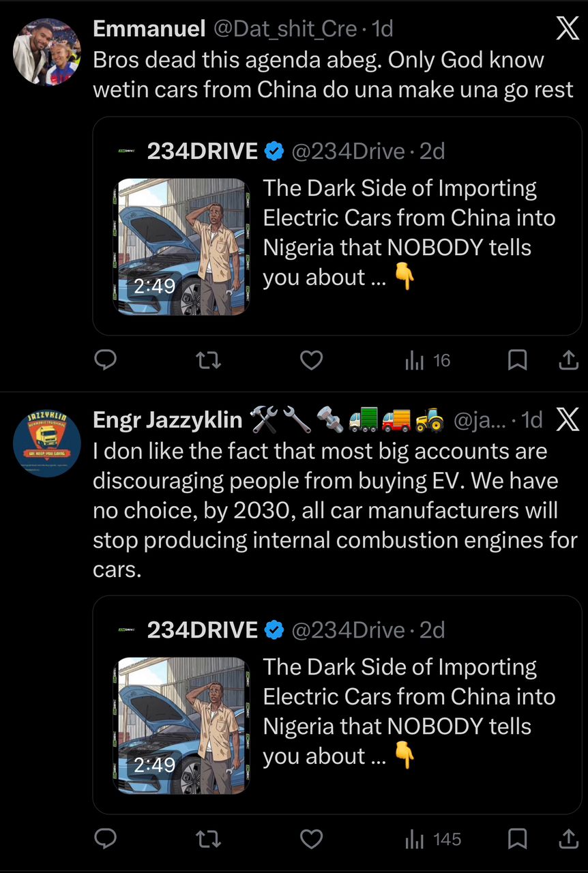Screen dimensions: 588x873
Task: Like Engr Jazzyklin's post
Action: click(x=311, y=839)
